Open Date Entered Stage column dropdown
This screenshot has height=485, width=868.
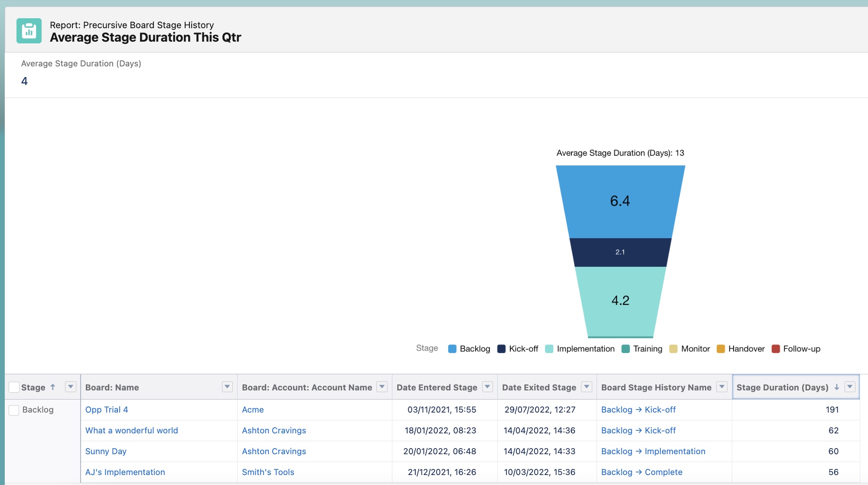(x=487, y=387)
